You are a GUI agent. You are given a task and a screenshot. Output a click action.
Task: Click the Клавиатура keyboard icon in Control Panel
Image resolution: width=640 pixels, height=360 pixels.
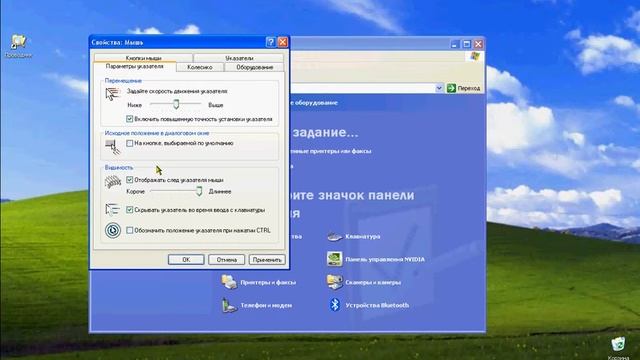(334, 236)
